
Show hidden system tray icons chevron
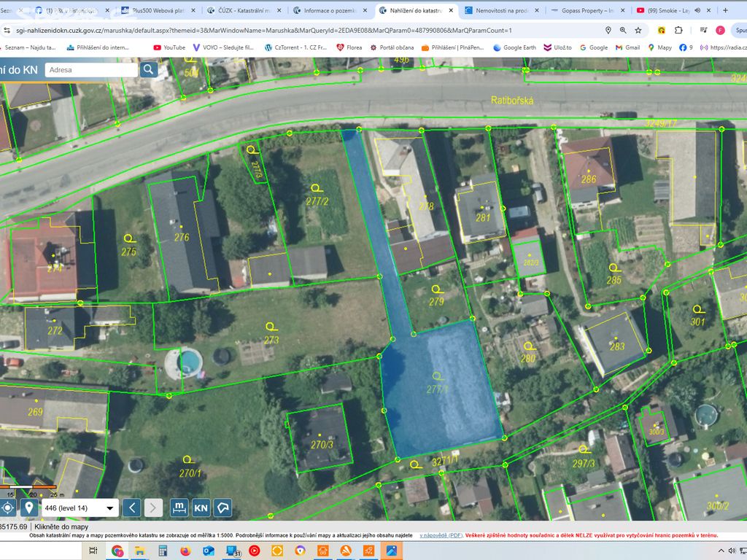click(721, 551)
